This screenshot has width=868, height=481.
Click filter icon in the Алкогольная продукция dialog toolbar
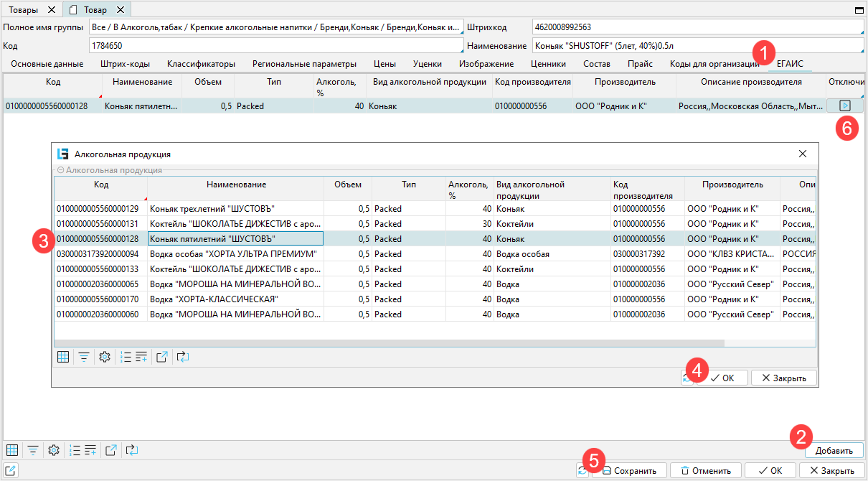[84, 356]
